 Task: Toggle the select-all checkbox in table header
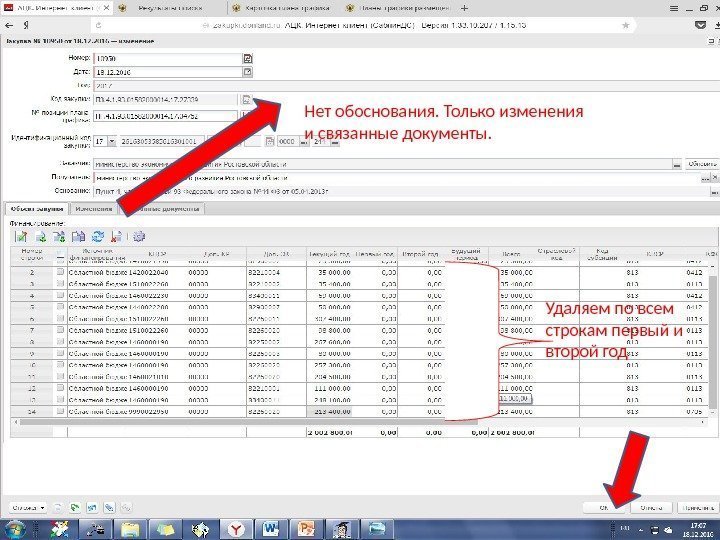(60, 254)
